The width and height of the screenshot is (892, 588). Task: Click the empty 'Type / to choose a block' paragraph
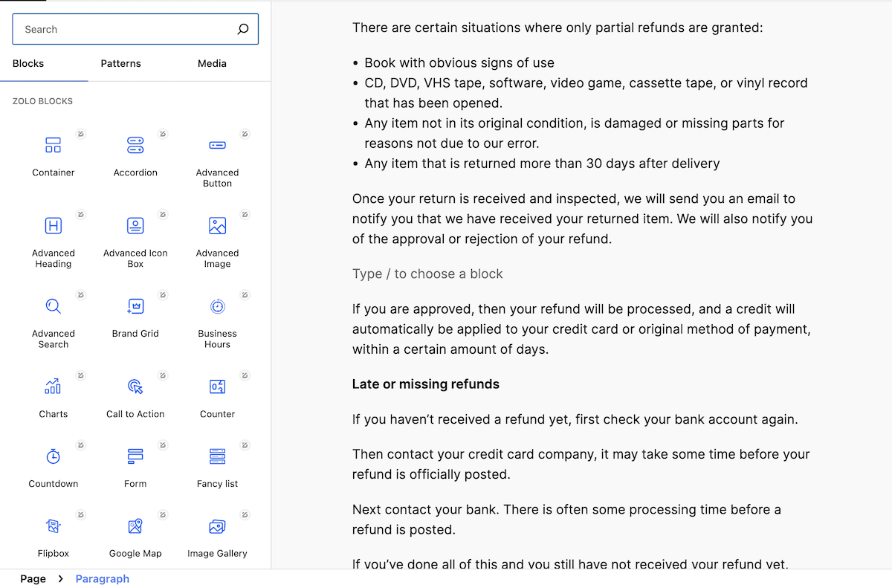[x=427, y=274]
